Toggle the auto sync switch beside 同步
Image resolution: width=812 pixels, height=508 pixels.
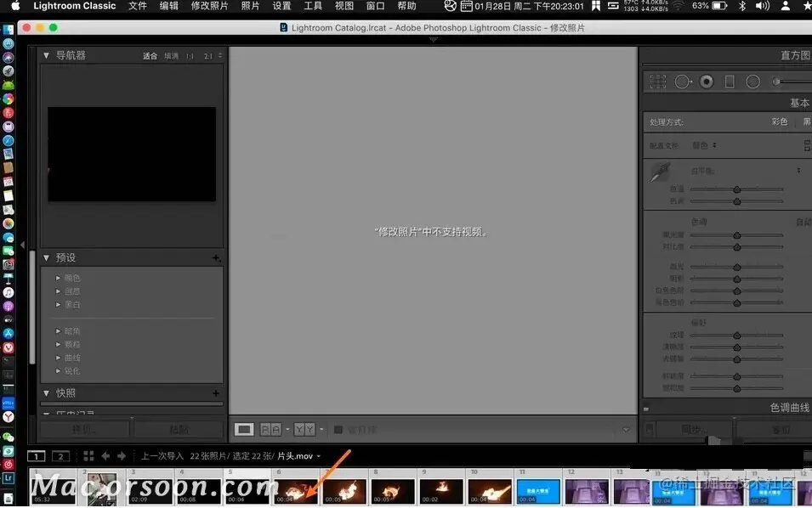(650, 429)
